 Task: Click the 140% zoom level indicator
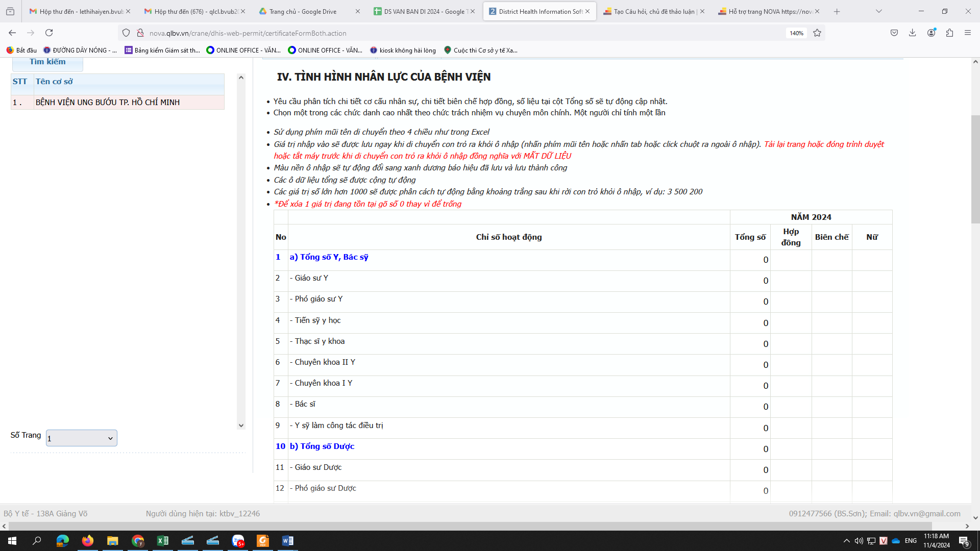796,33
